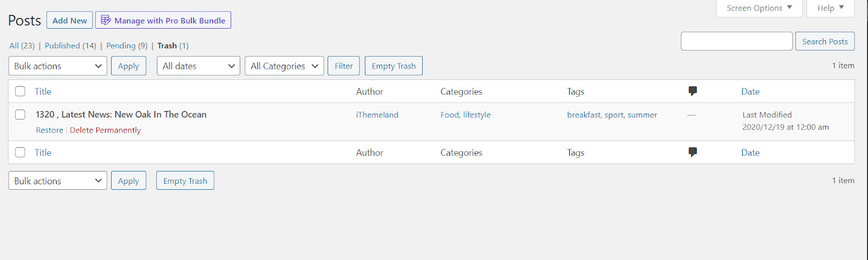Check the box for post 1320 Latest News
The image size is (868, 260).
click(20, 114)
